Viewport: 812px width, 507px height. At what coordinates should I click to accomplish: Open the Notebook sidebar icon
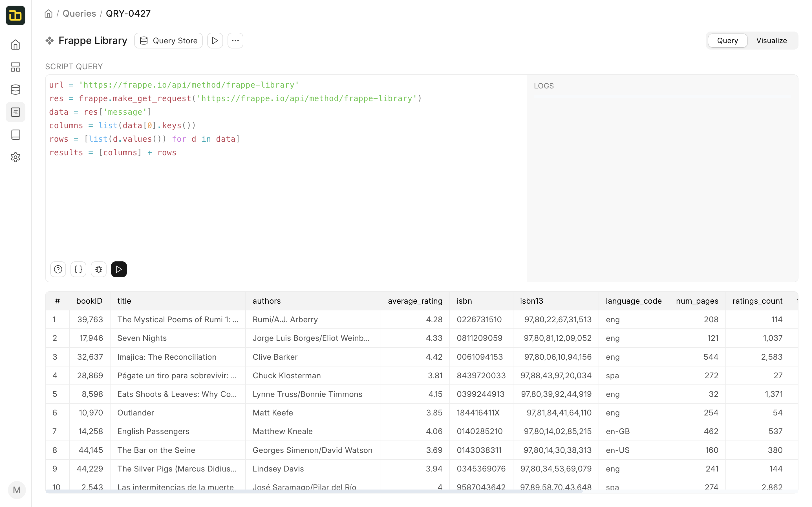pyautogui.click(x=16, y=134)
